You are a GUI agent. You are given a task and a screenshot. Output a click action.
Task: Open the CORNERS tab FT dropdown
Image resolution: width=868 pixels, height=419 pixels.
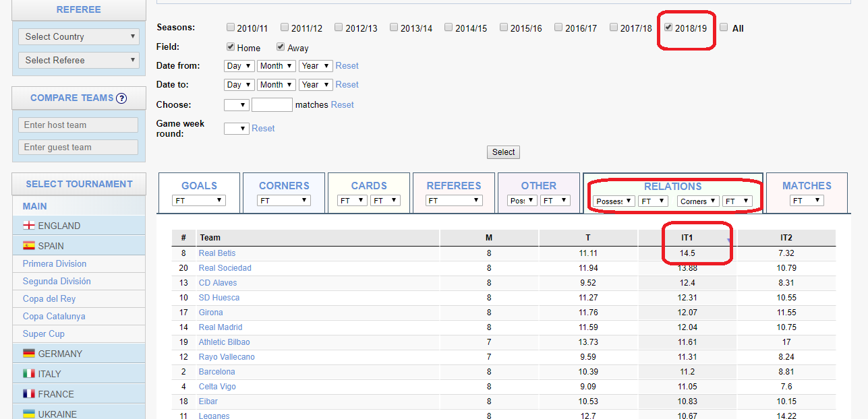284,201
